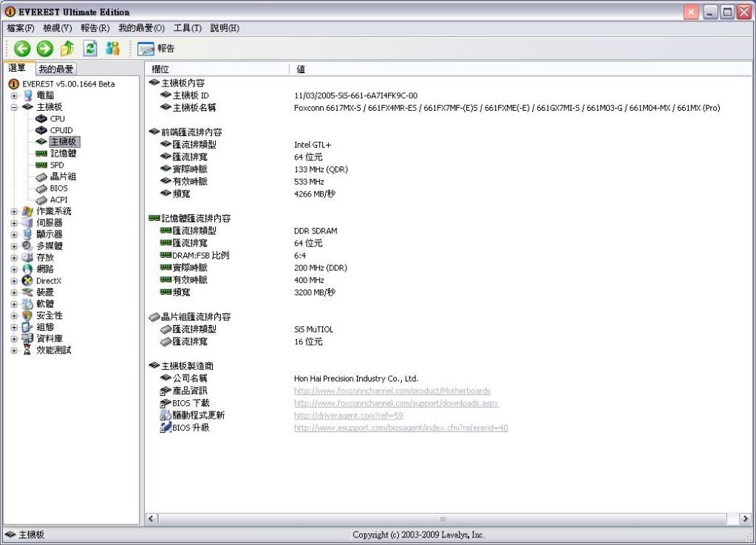The width and height of the screenshot is (756, 545).
Task: Select the CPU item in the tree
Action: 58,119
